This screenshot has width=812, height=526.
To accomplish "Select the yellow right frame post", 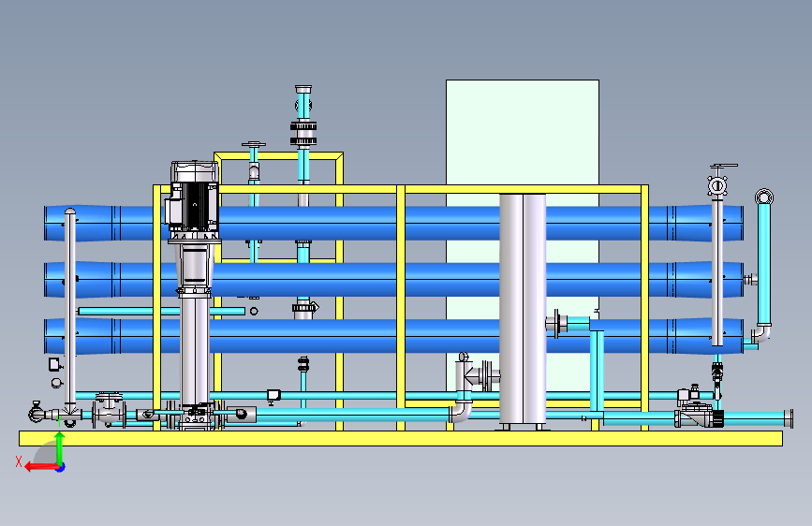I will pos(644,308).
